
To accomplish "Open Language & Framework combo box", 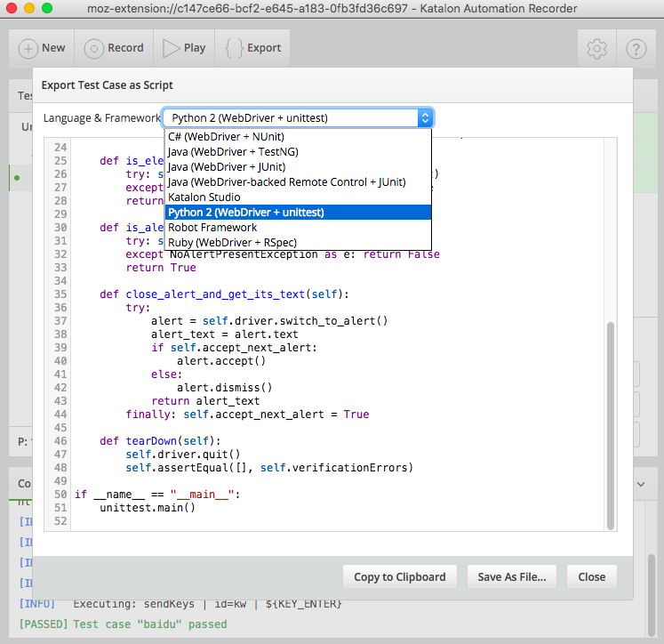I will pyautogui.click(x=298, y=117).
